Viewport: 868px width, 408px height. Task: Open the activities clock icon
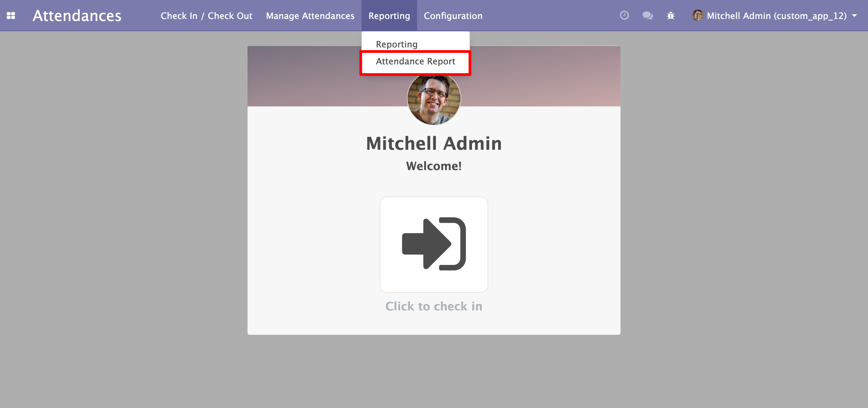[624, 16]
